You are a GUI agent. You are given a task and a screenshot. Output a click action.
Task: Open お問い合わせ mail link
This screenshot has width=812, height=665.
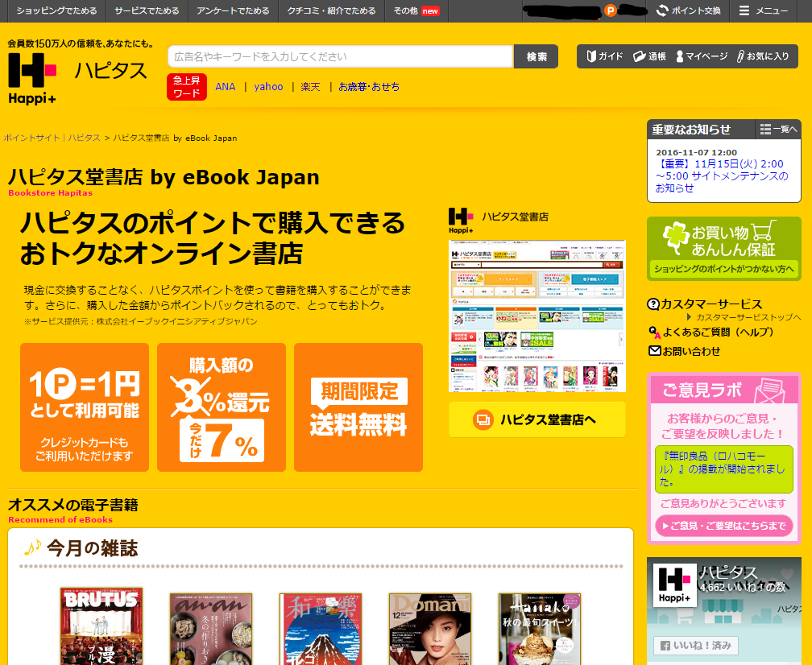pyautogui.click(x=684, y=351)
